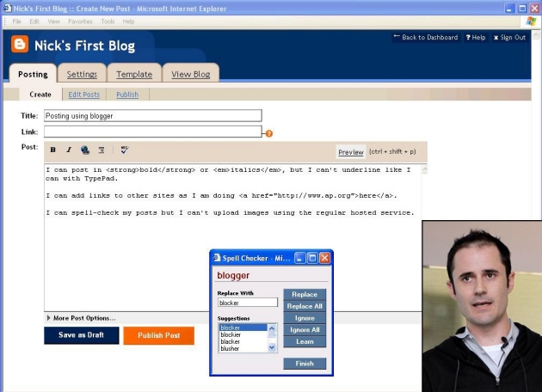Open the Template tab

pyautogui.click(x=134, y=74)
